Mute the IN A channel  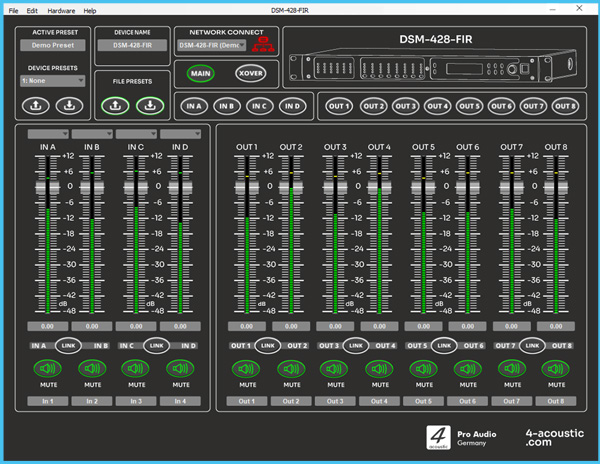click(x=48, y=368)
